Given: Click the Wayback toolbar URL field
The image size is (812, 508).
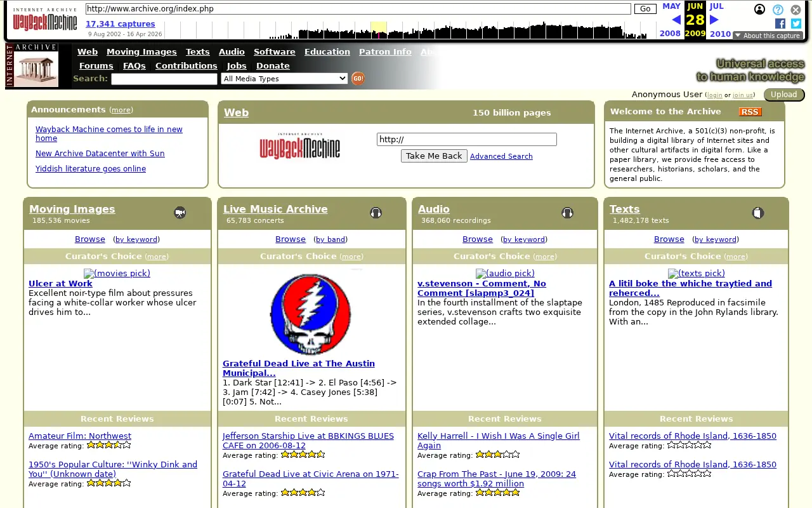Looking at the screenshot, I should click(358, 9).
